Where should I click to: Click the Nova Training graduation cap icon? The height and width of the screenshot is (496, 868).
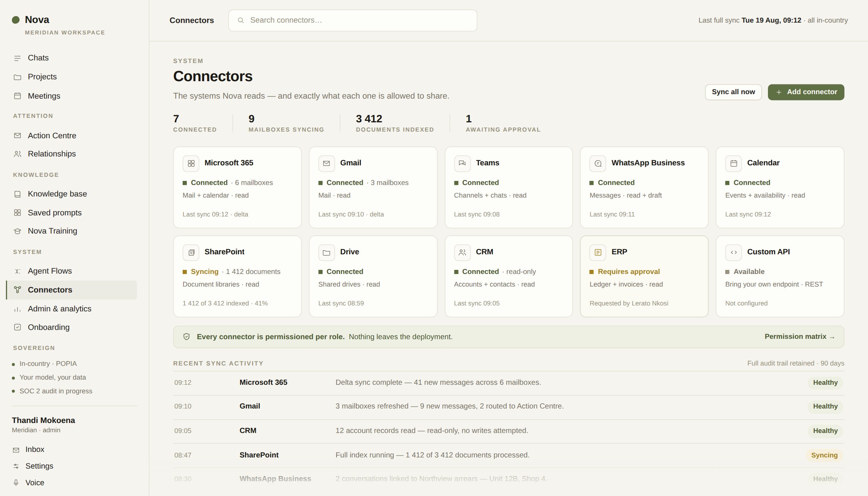point(17,231)
